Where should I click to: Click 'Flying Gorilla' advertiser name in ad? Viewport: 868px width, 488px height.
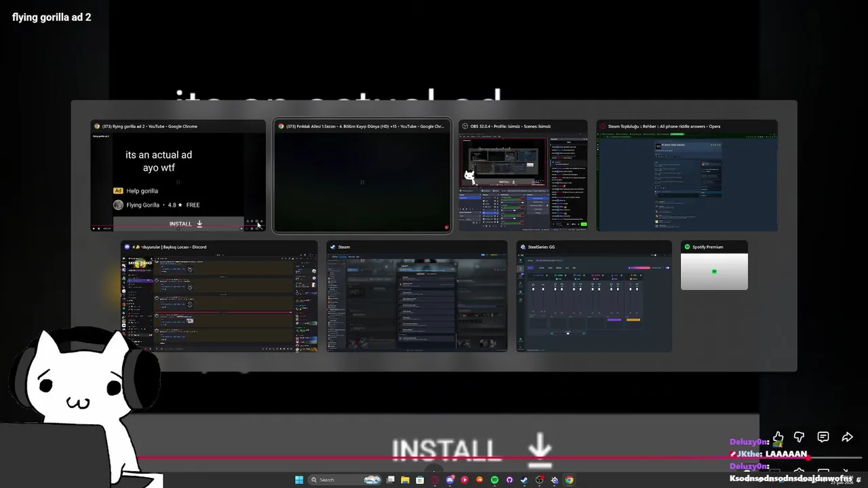click(142, 205)
